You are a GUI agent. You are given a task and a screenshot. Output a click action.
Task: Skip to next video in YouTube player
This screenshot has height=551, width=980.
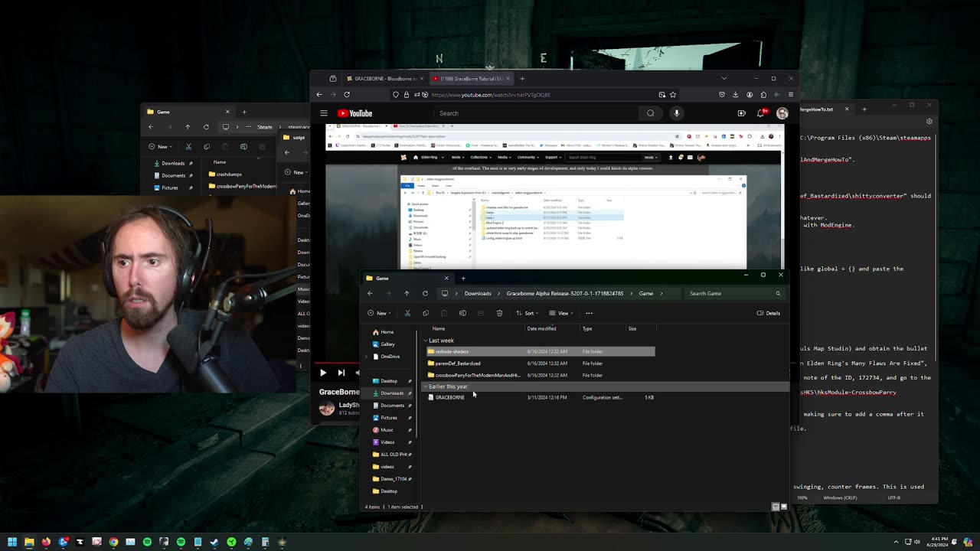tap(341, 373)
